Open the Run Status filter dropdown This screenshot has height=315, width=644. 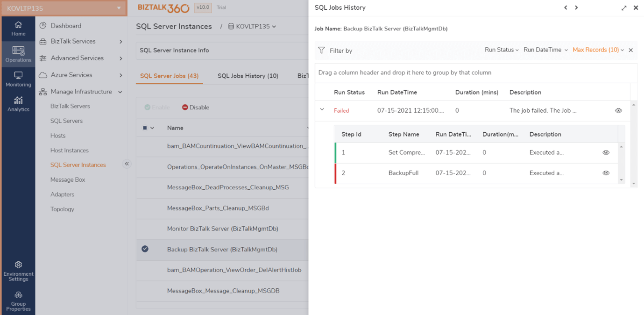[502, 50]
